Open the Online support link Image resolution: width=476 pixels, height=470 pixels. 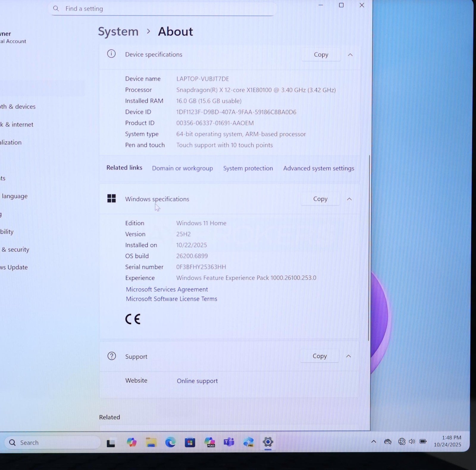point(197,381)
